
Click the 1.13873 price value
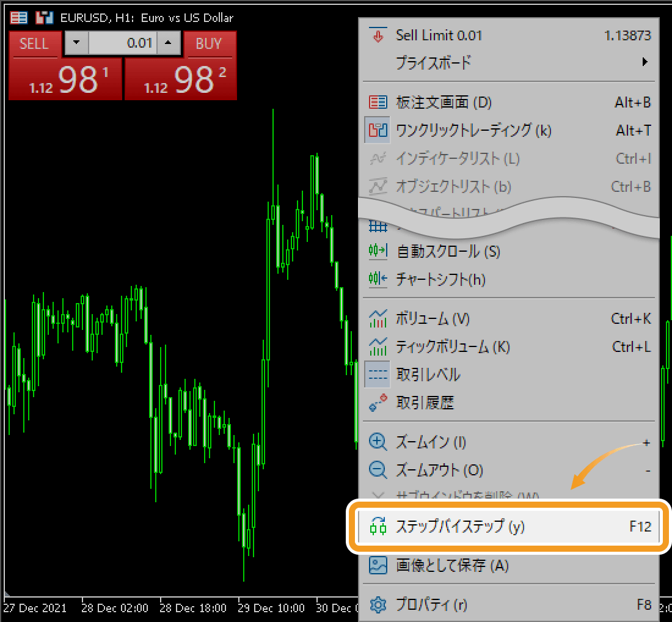[x=627, y=35]
